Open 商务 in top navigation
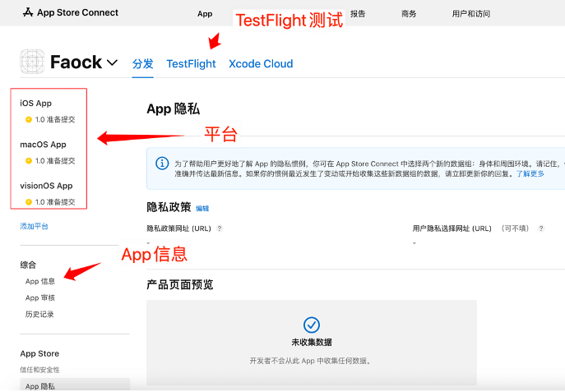The image size is (565, 392). 409,14
